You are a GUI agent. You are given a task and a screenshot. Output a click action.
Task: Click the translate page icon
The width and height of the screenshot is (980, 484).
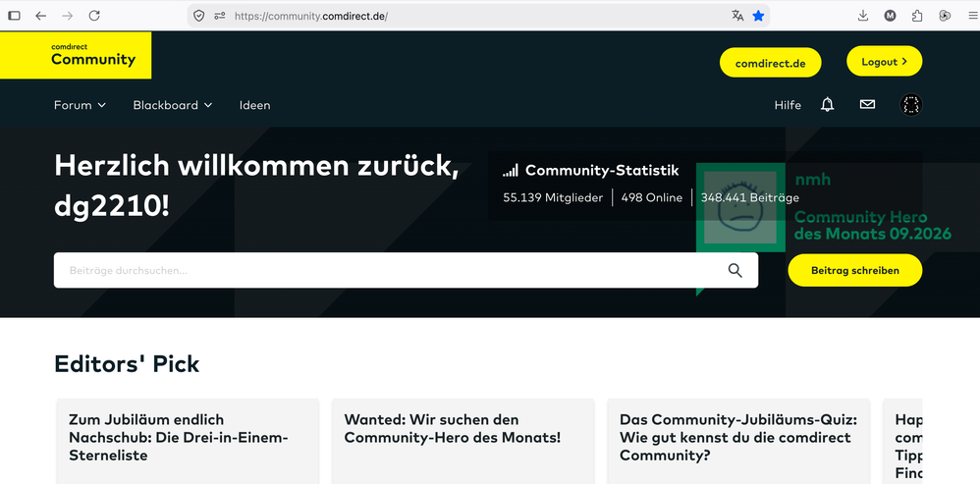click(x=737, y=16)
